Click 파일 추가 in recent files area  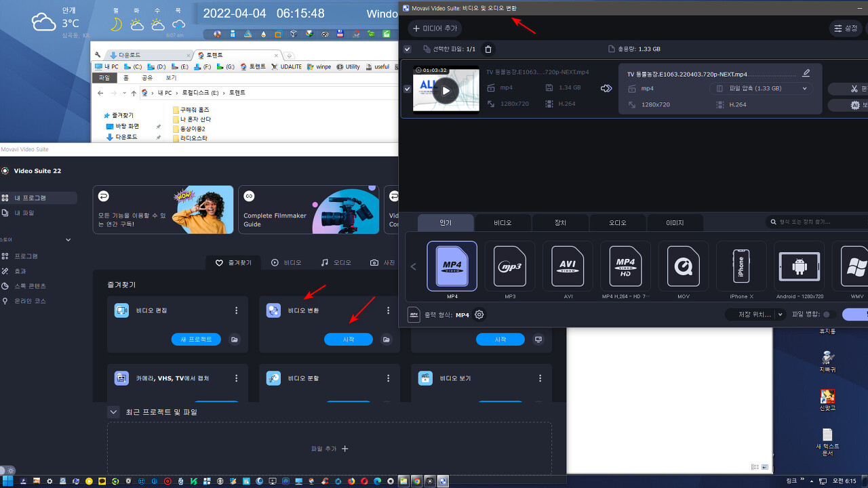click(330, 449)
